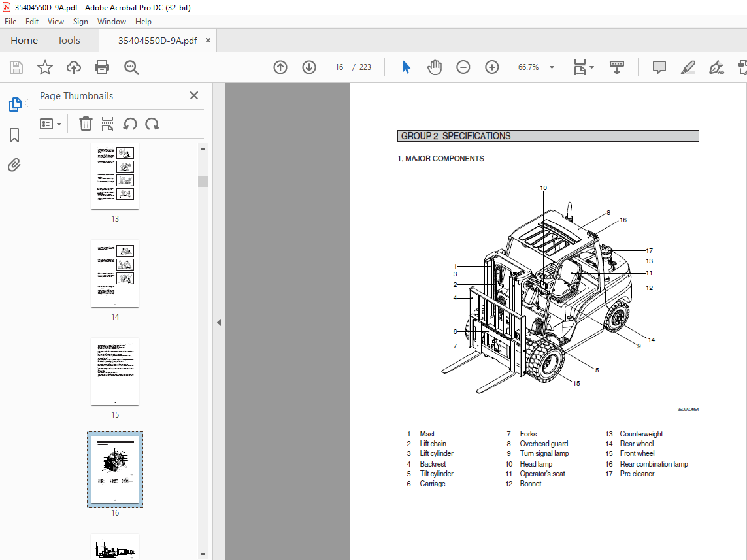Open the Window menu
747x560 pixels.
[x=112, y=22]
